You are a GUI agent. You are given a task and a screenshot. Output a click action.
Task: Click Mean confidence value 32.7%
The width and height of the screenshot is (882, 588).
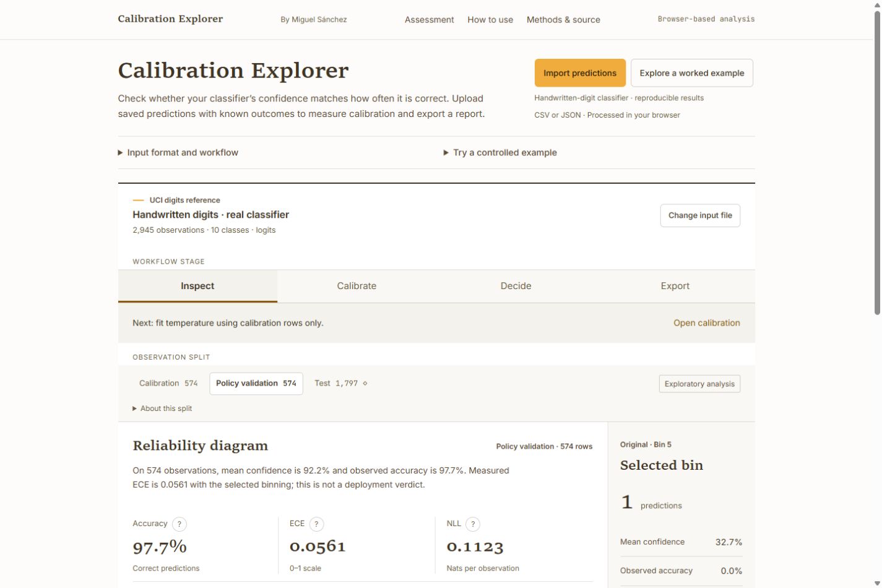729,542
